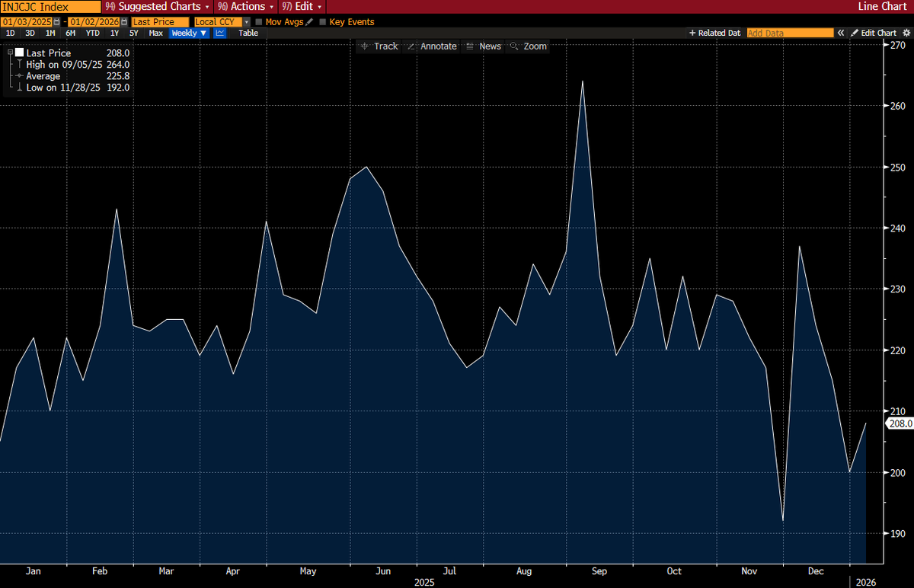914x588 pixels.
Task: Focus the Add Data input field
Action: (x=790, y=33)
